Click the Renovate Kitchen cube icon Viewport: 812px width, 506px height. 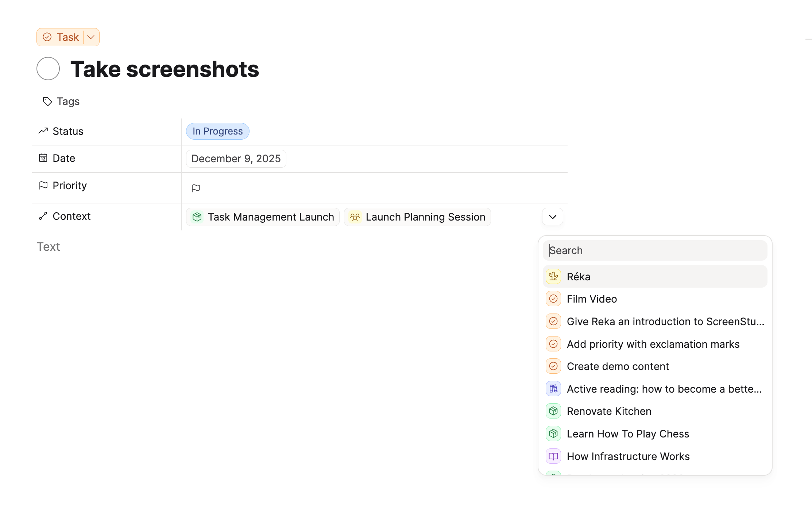click(553, 411)
